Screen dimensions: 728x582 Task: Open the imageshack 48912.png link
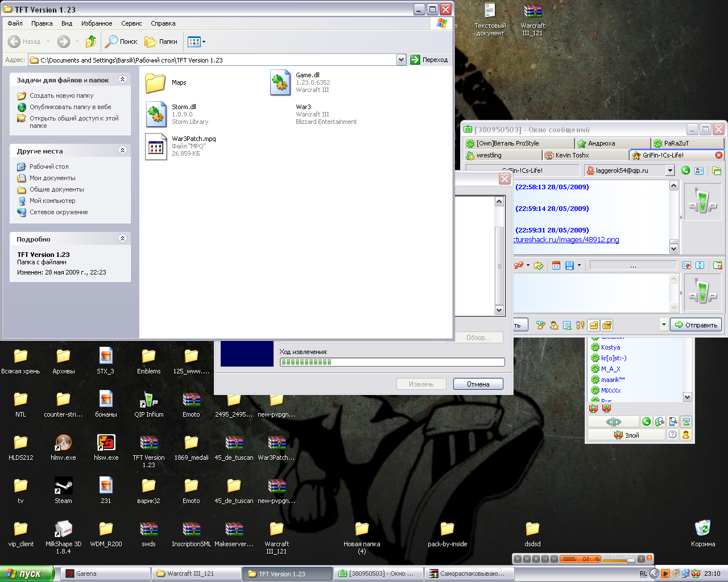tap(566, 240)
